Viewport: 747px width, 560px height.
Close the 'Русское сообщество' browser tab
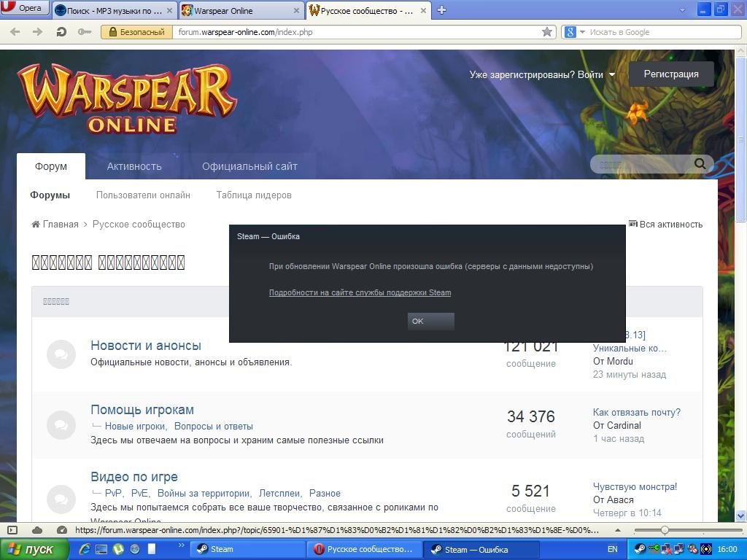point(423,10)
